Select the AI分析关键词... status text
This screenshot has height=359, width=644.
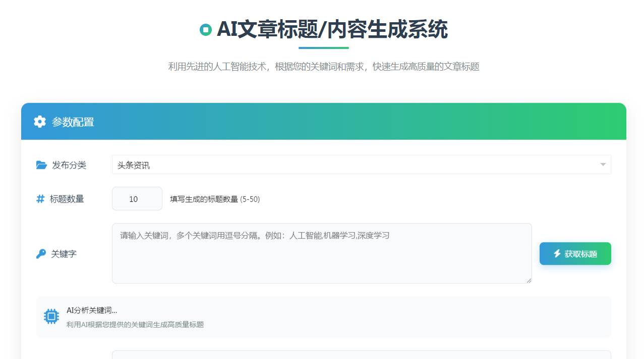(x=92, y=310)
